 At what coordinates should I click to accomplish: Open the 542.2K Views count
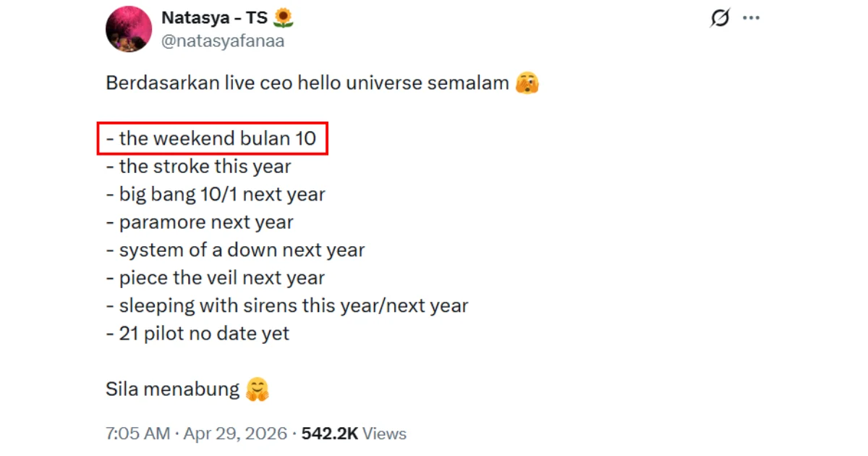[354, 434]
